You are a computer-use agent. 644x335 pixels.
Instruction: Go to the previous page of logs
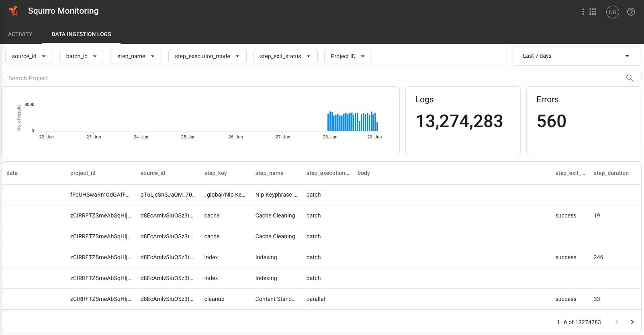[617, 322]
